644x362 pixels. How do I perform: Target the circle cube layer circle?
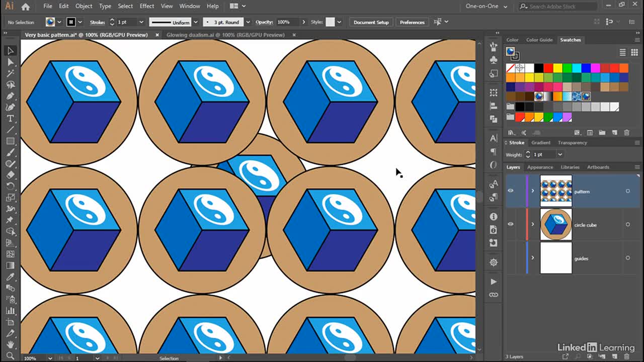[627, 225]
